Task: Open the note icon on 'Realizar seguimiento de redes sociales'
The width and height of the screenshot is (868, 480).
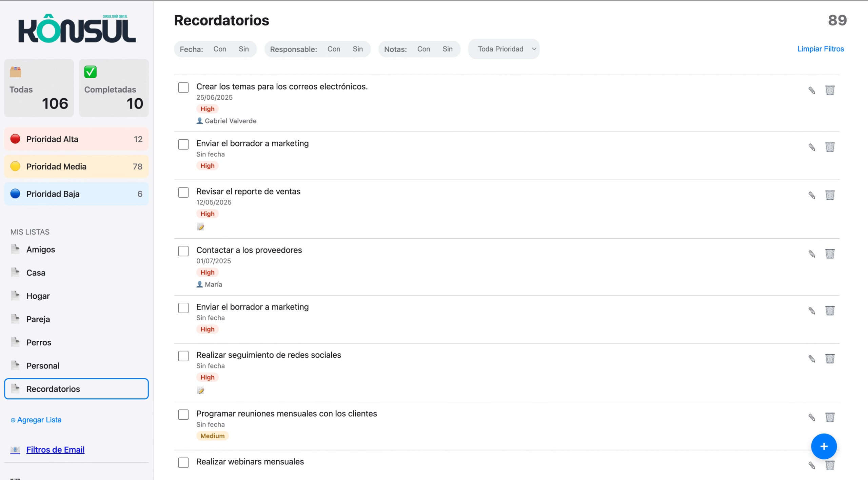Action: point(200,391)
